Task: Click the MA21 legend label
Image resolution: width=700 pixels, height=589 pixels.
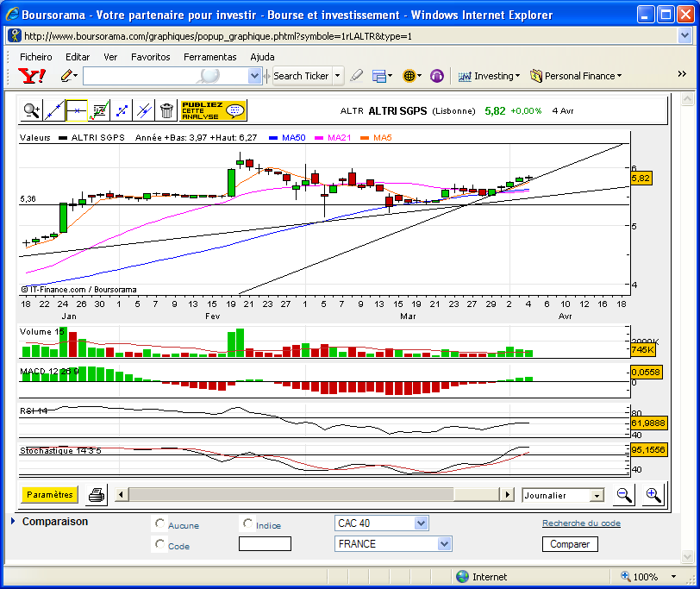Action: (x=340, y=137)
